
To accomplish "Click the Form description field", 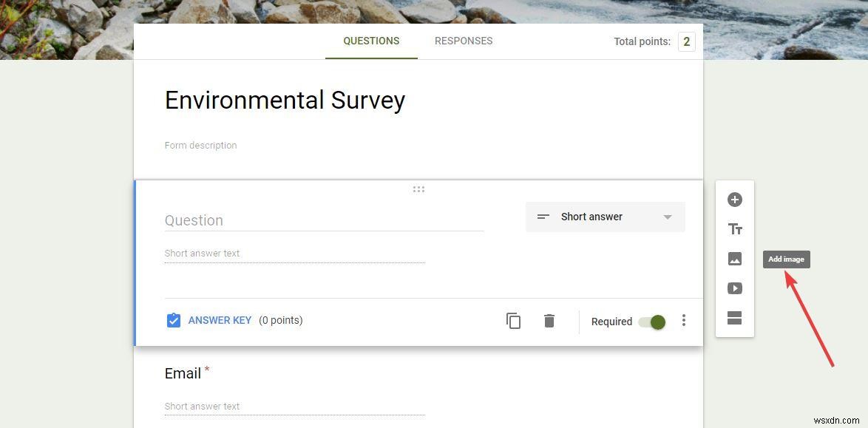I will 200,146.
